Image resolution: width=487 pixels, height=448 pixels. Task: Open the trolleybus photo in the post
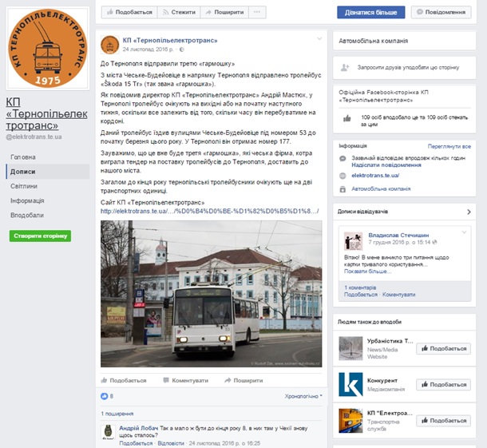[x=212, y=294]
